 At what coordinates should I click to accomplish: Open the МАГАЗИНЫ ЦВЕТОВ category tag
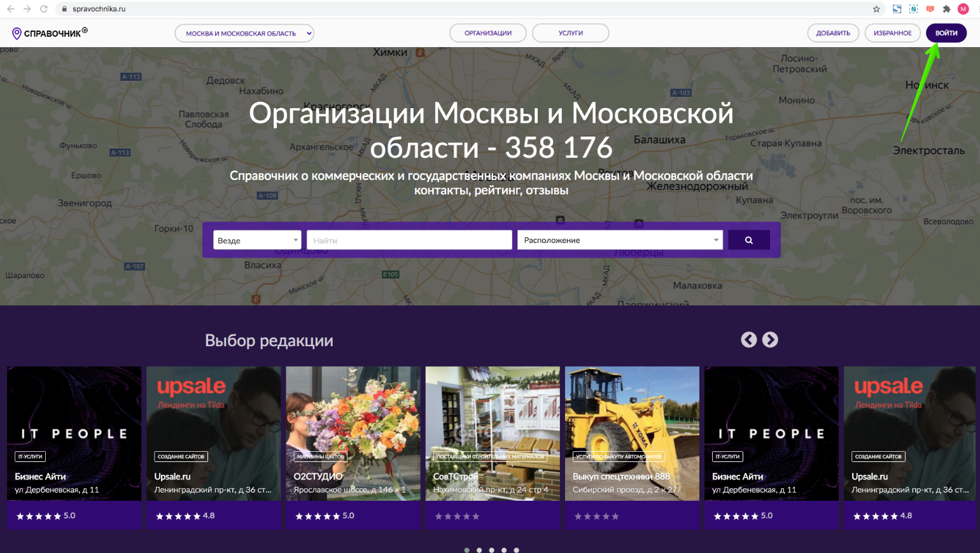tap(320, 456)
